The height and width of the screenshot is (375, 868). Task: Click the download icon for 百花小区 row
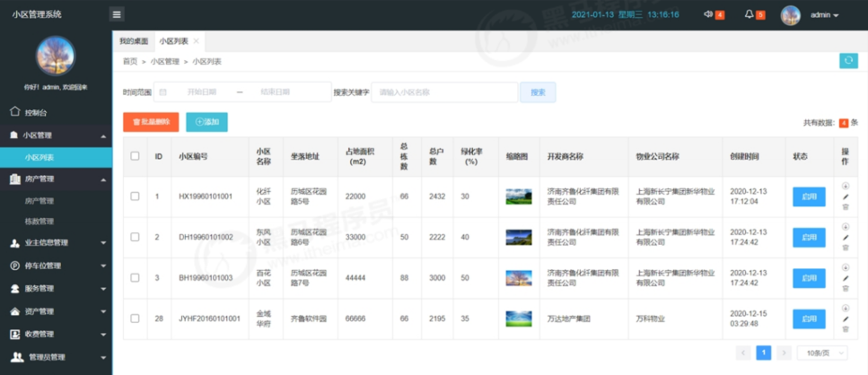pos(846,267)
